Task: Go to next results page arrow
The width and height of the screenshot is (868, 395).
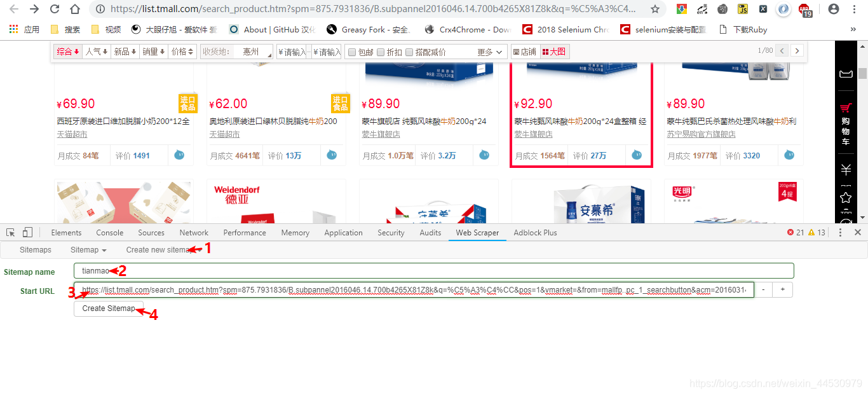Action: coord(797,50)
